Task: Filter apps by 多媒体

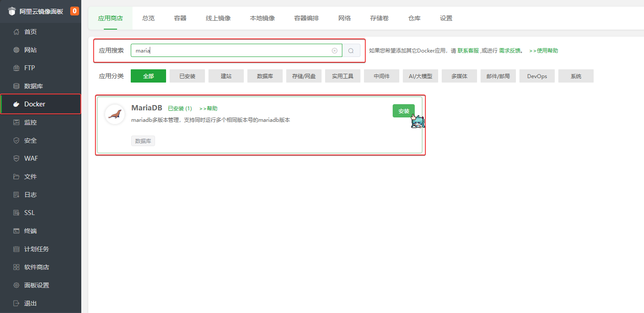Action: click(x=459, y=76)
